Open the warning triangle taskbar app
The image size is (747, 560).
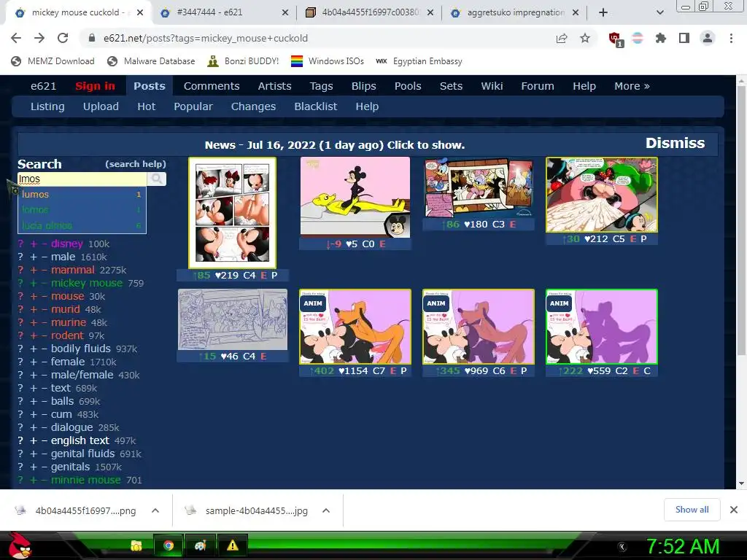point(232,545)
